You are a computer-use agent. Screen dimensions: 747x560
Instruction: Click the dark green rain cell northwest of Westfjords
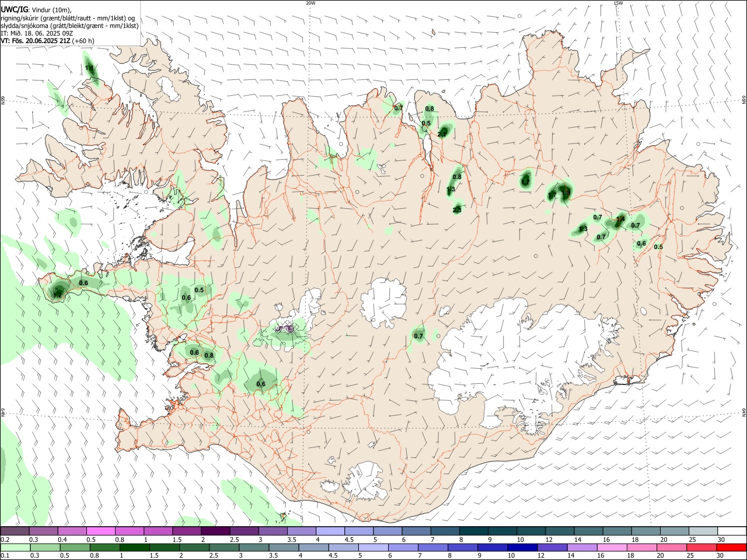(90, 68)
